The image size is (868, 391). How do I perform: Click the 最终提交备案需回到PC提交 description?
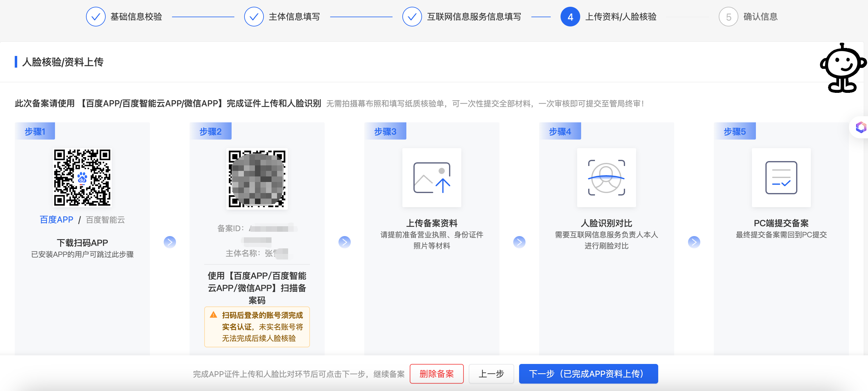click(x=781, y=235)
